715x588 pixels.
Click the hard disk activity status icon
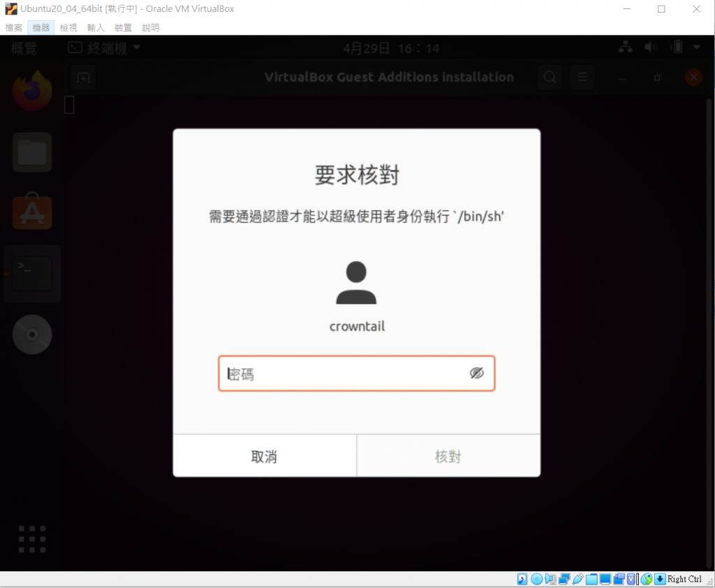pos(522,580)
